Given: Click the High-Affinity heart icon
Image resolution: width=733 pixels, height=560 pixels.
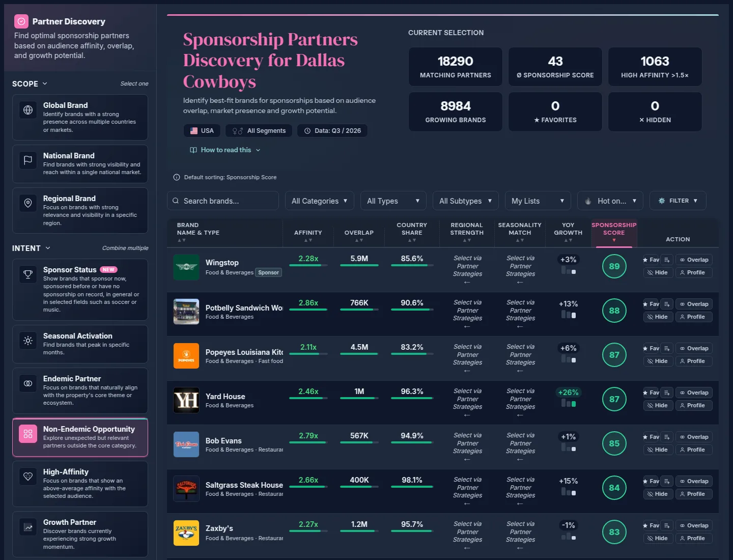Looking at the screenshot, I should click(28, 477).
